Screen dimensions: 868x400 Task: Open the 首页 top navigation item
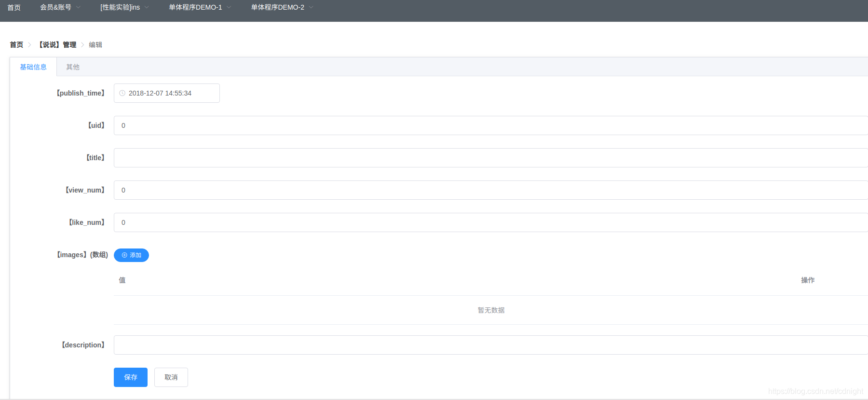[14, 7]
